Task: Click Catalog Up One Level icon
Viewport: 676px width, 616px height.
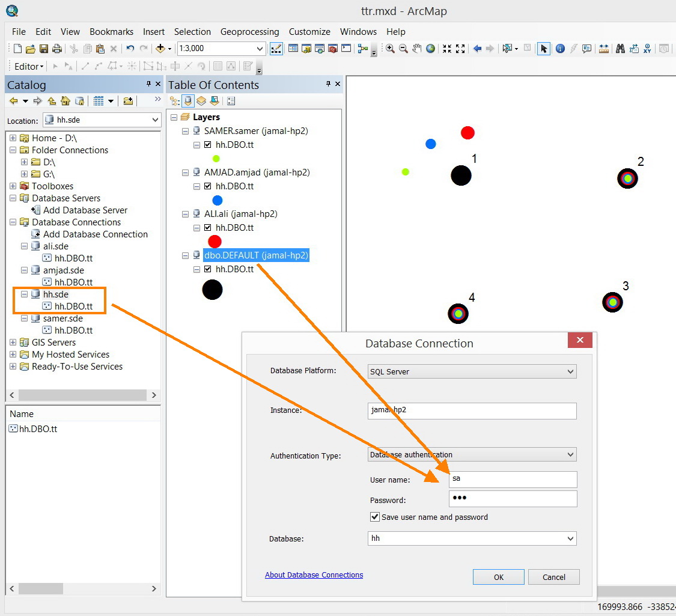Action: coord(52,101)
